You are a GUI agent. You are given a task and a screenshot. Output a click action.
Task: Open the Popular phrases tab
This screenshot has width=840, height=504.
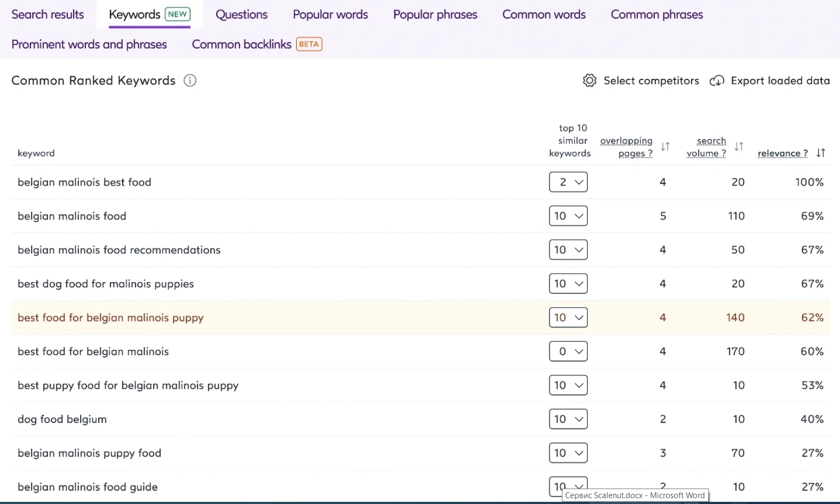coord(435,14)
